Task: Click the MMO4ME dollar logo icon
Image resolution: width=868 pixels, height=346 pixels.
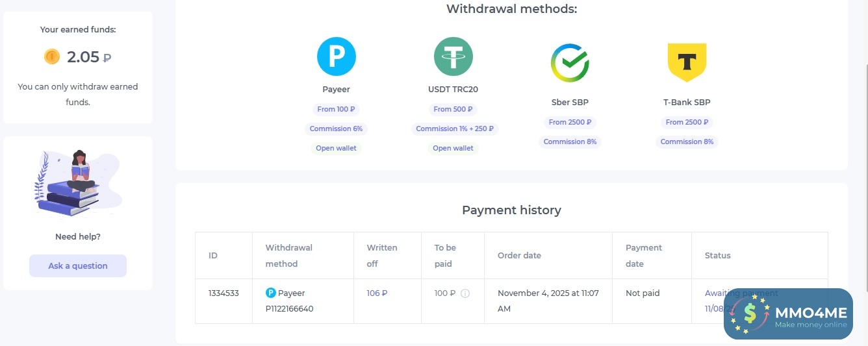Action: coord(749,314)
